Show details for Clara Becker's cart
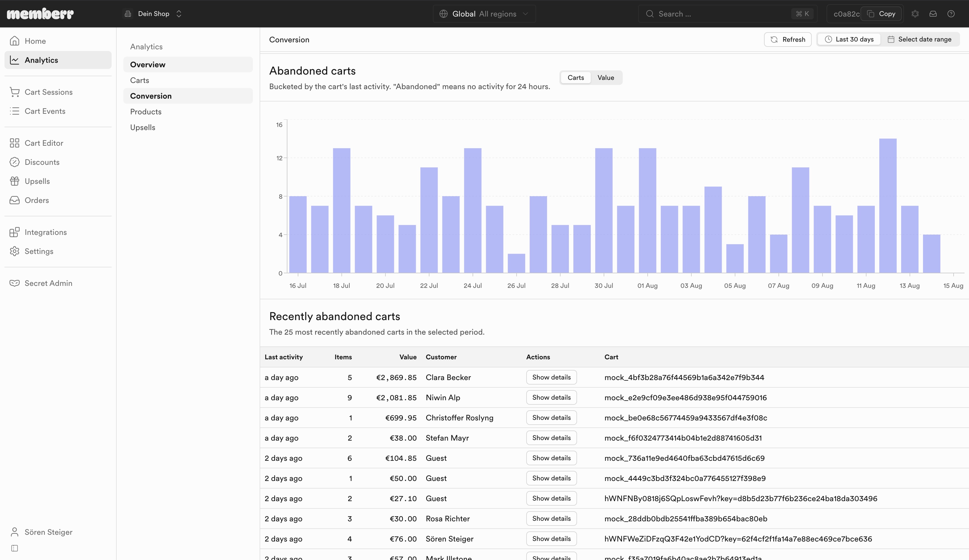Image resolution: width=969 pixels, height=560 pixels. coord(552,378)
